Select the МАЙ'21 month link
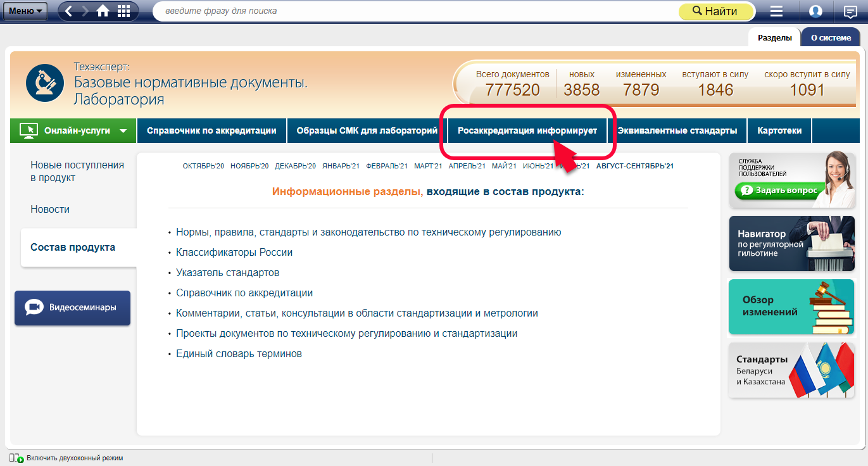868x466 pixels. coord(504,166)
